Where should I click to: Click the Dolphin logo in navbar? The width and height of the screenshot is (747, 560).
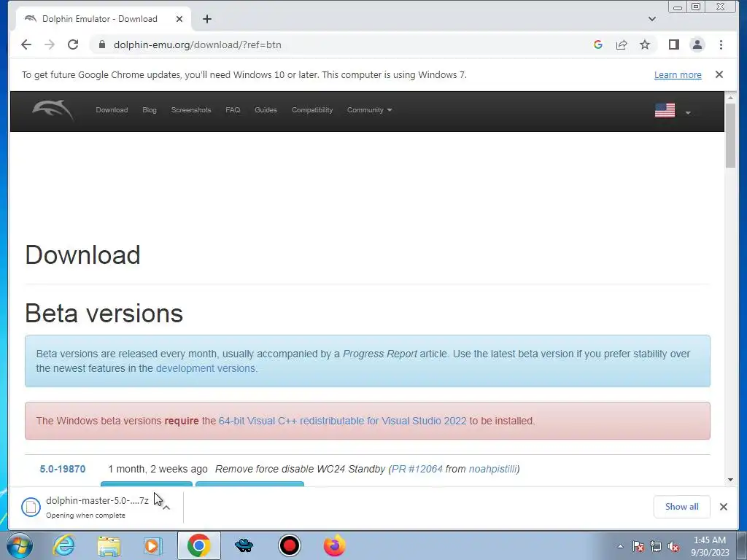tap(53, 110)
